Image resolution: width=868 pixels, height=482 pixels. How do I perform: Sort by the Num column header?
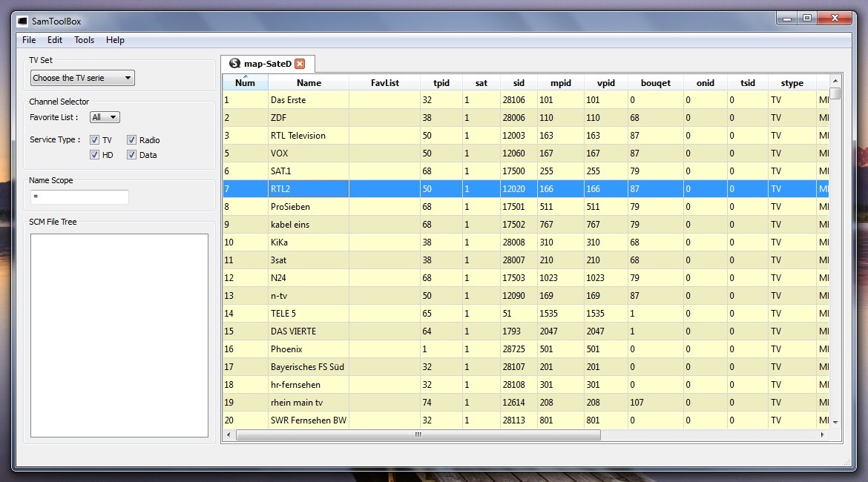246,82
